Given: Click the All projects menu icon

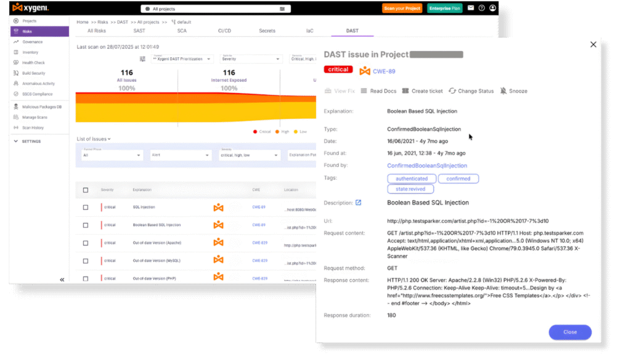Looking at the screenshot, I should tap(282, 9).
